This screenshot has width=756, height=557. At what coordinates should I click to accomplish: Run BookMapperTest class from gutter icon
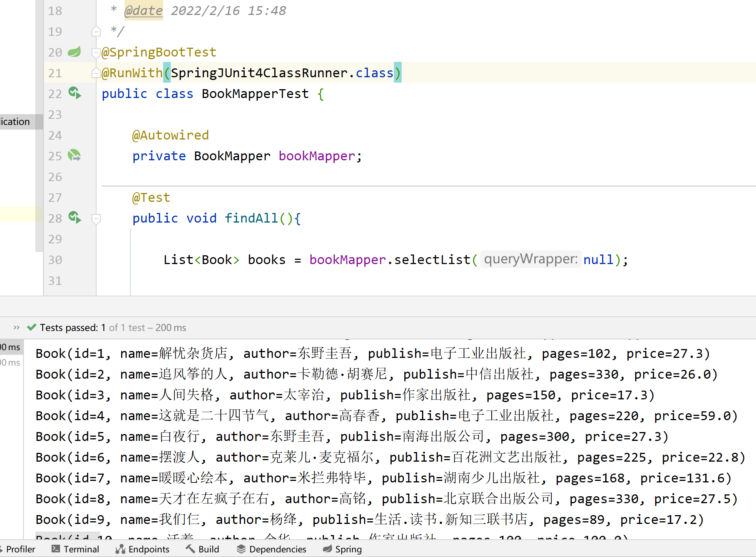click(75, 93)
